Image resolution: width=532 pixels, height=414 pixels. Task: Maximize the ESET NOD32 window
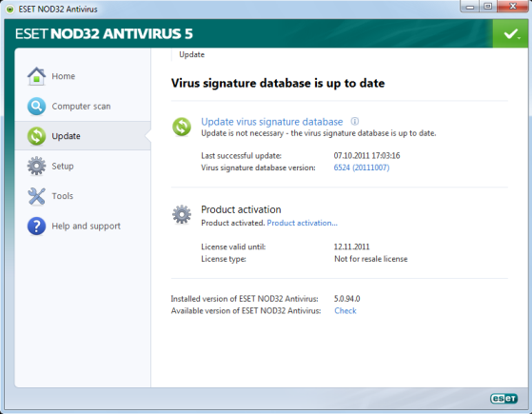pyautogui.click(x=488, y=7)
